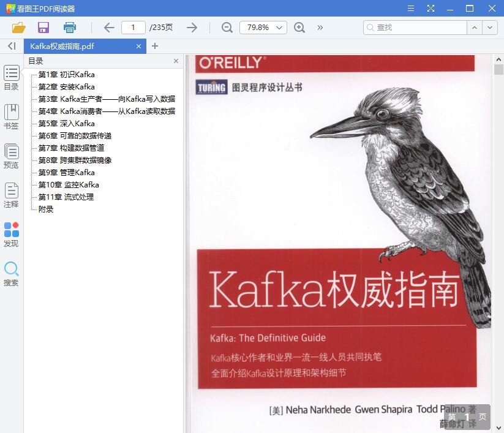Open the 发现 discover panel

[x=11, y=235]
